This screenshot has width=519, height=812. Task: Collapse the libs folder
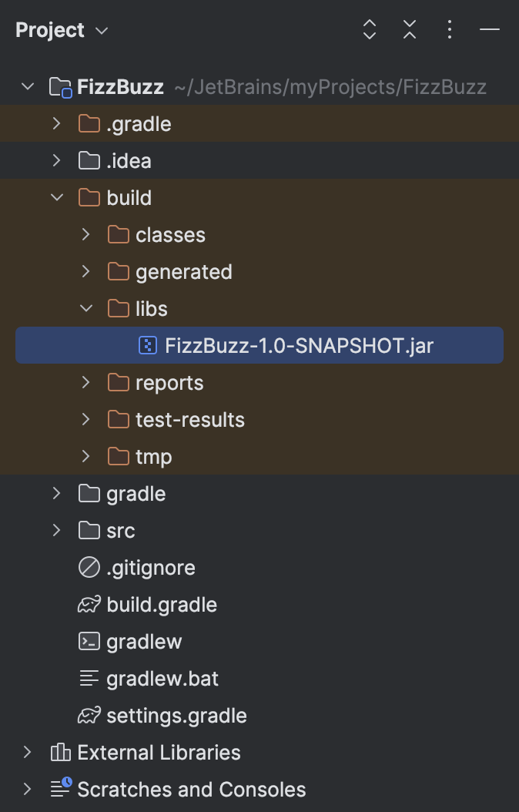pos(85,308)
